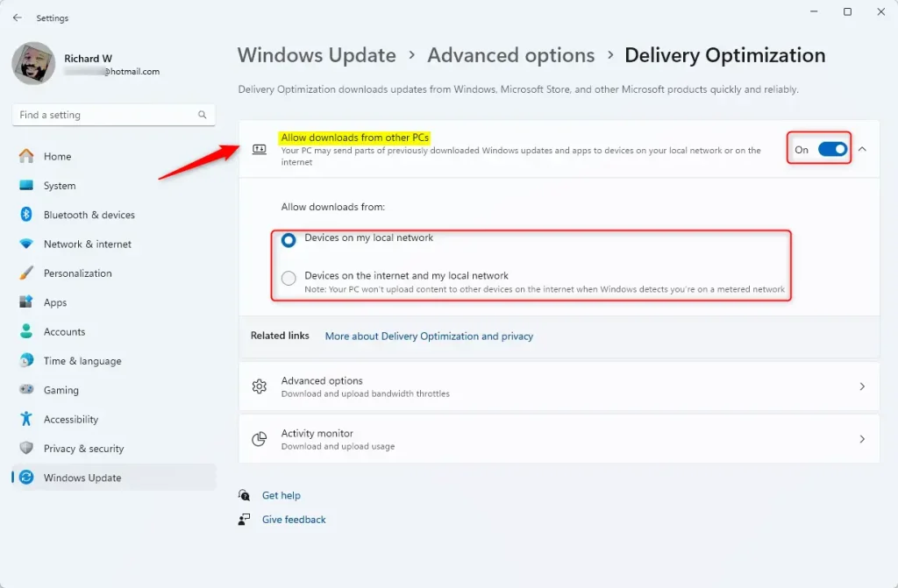
Task: Open the Give feedback link
Action: tap(294, 520)
